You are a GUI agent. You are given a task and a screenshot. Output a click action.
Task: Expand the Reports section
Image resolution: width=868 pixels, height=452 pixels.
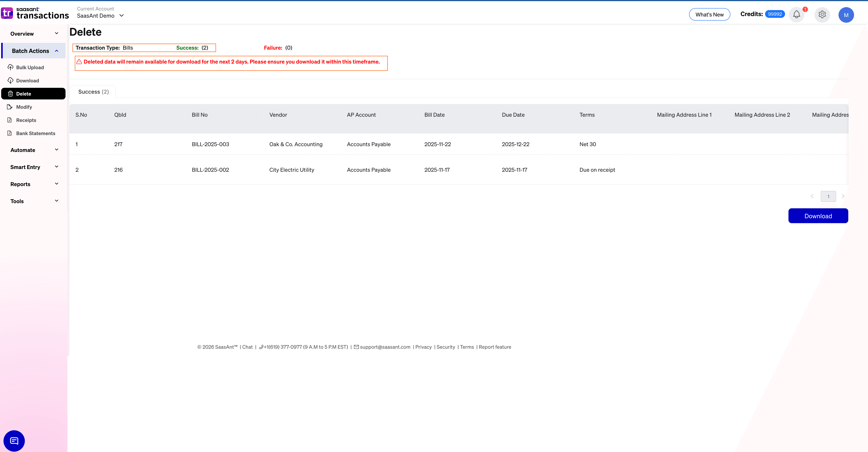click(x=33, y=184)
